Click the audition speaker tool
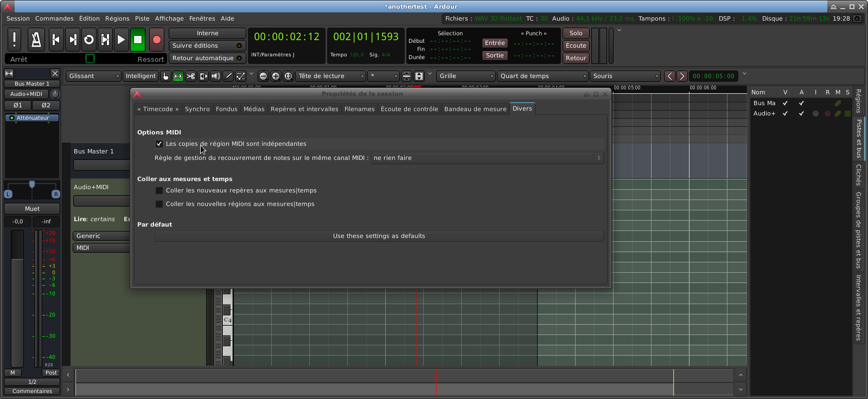Image resolution: width=868 pixels, height=399 pixels. tap(215, 76)
